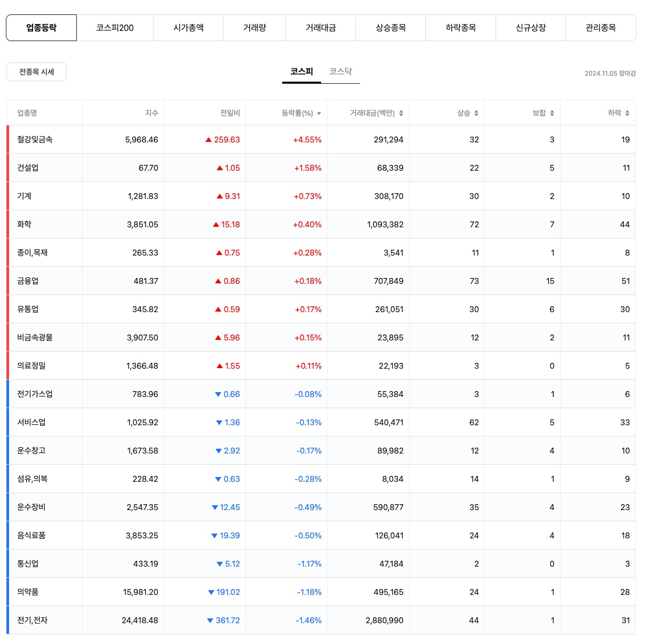Show the 하락종목 tab
Viewport: 646px width, 644px height.
[x=461, y=28]
